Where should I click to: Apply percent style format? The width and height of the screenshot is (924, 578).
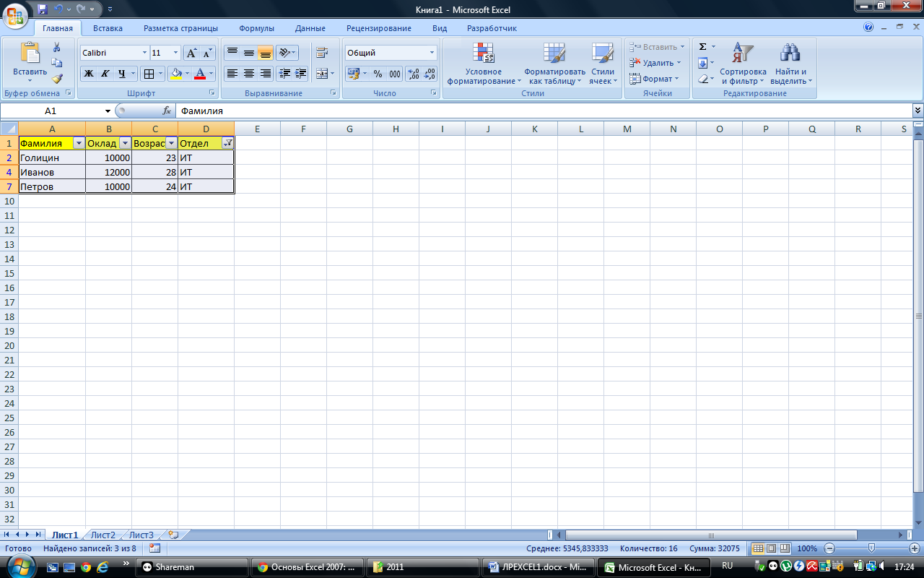coord(378,74)
